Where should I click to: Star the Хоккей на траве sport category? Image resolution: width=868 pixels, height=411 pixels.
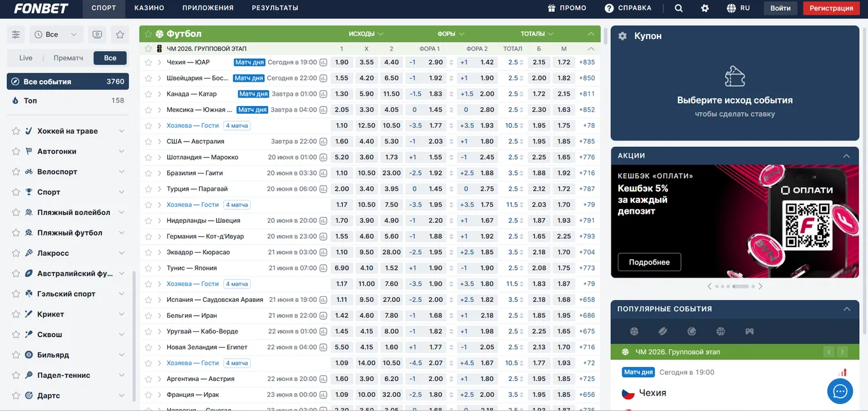point(16,131)
